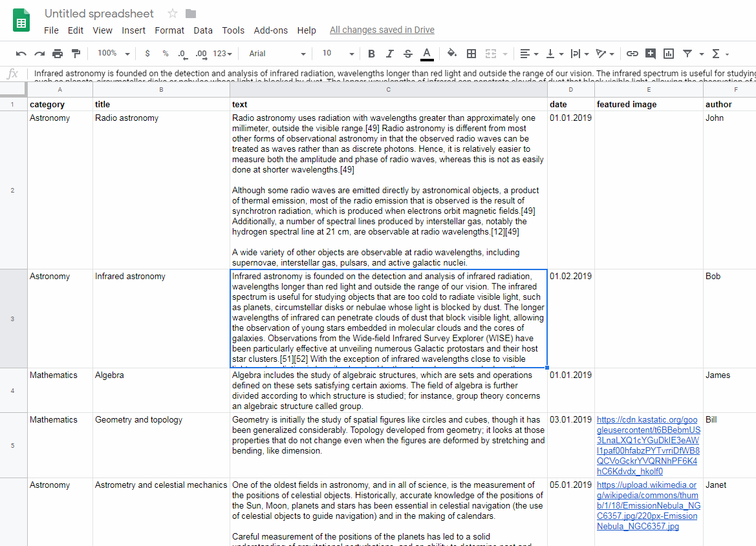Star the Untitled spreadsheet
This screenshot has width=756, height=546.
click(x=172, y=14)
